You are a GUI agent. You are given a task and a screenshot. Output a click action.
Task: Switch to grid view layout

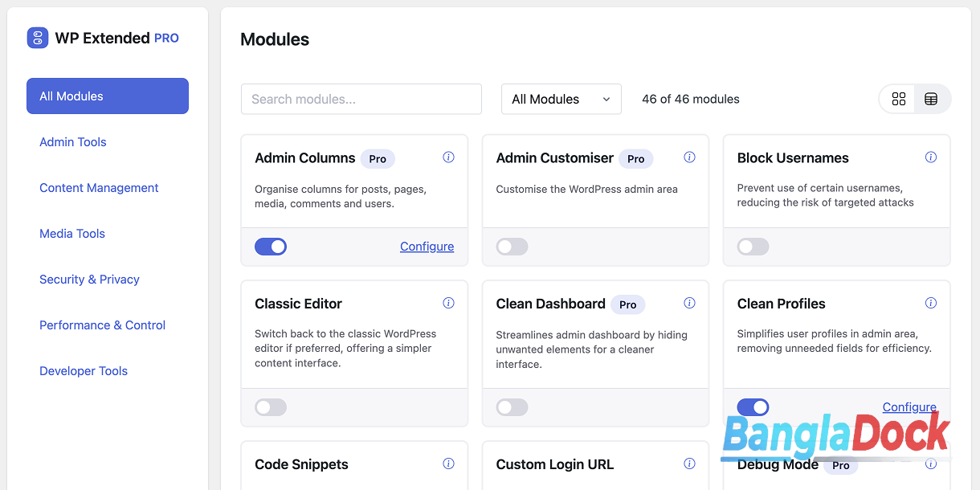point(899,99)
